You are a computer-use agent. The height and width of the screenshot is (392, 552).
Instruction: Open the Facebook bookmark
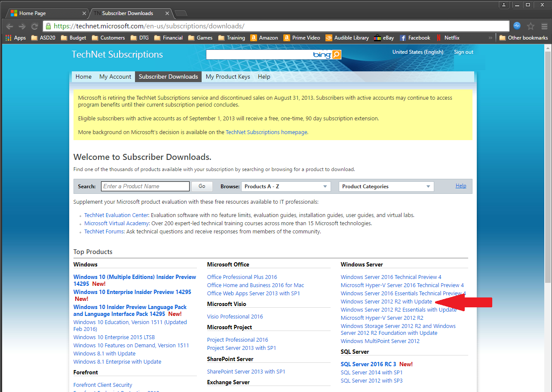point(415,38)
